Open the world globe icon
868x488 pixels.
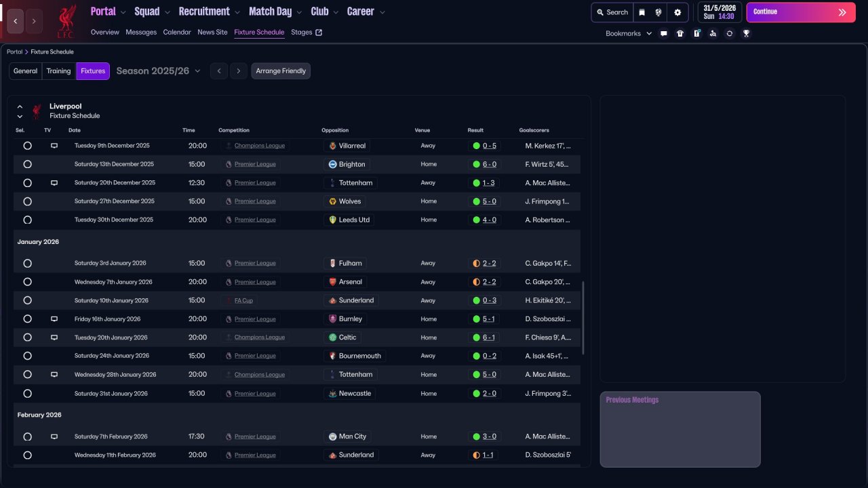point(658,12)
